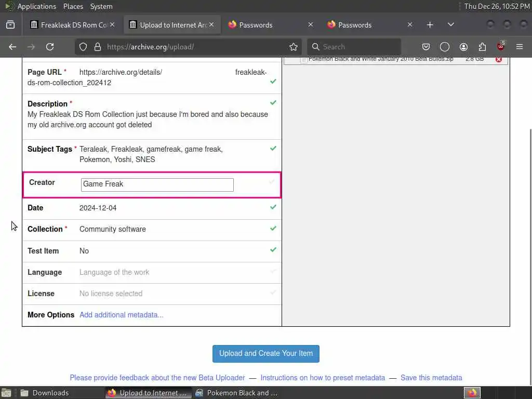532x399 pixels.
Task: Switch to the second Passwords tab
Action: click(x=369, y=25)
